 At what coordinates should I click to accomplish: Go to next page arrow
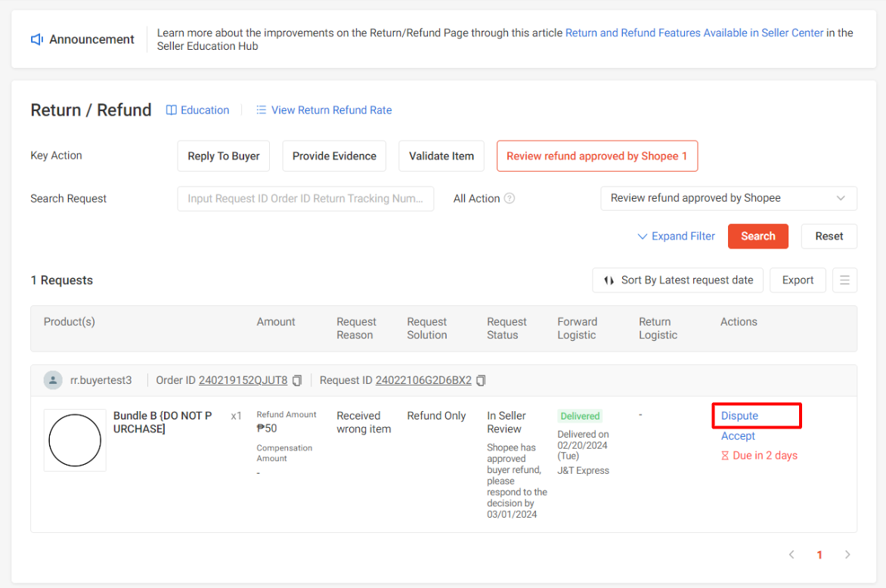(847, 555)
